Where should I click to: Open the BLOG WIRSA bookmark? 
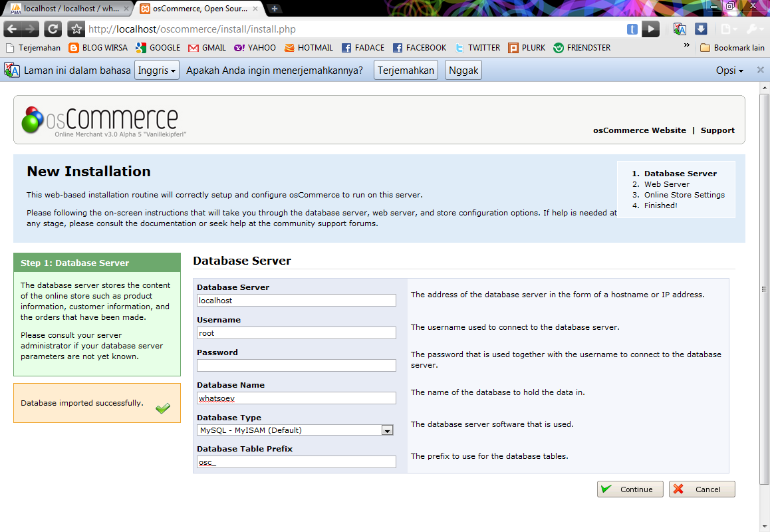(x=98, y=48)
